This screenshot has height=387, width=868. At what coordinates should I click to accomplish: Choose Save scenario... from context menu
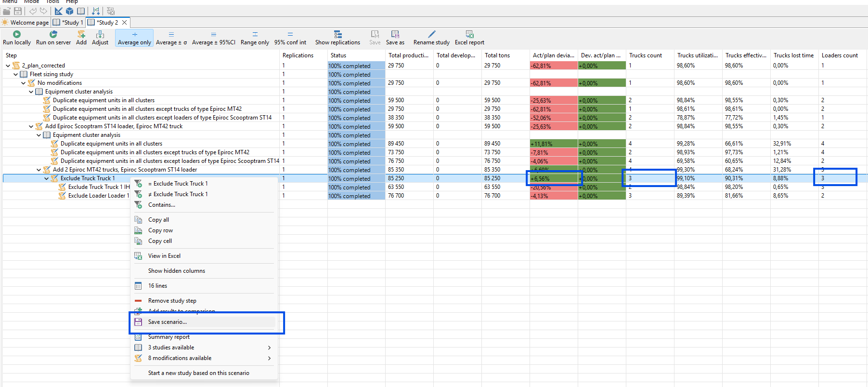click(x=204, y=322)
